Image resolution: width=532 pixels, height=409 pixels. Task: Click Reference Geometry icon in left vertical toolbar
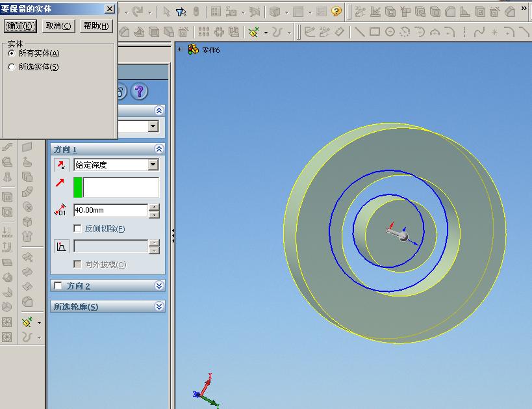coord(27,322)
